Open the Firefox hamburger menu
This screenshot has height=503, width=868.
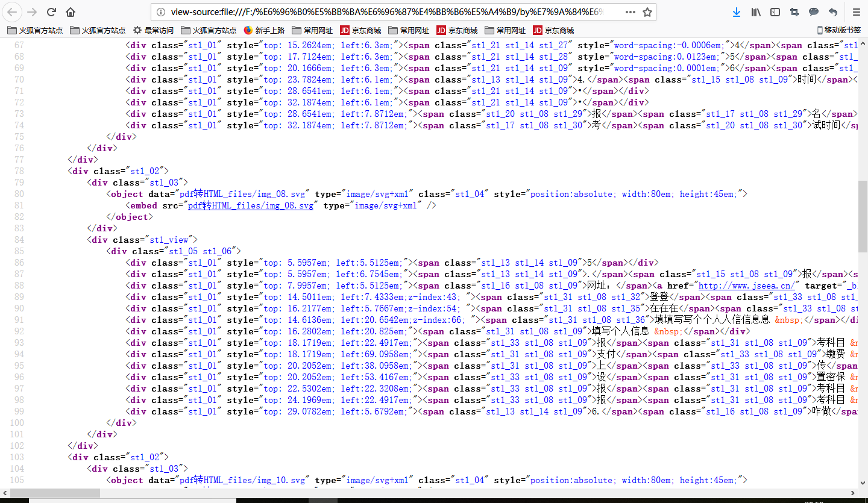[x=856, y=12]
